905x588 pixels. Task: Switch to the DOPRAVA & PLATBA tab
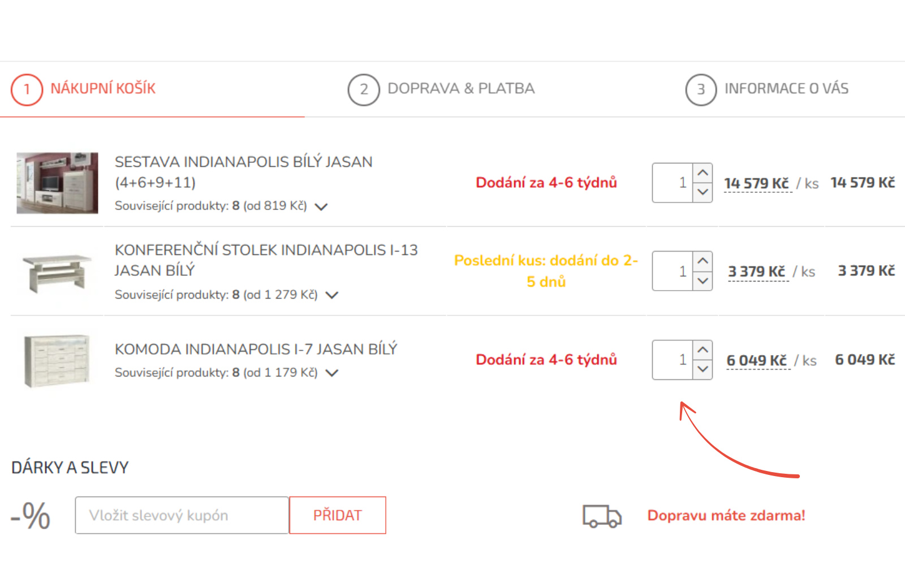click(x=461, y=89)
